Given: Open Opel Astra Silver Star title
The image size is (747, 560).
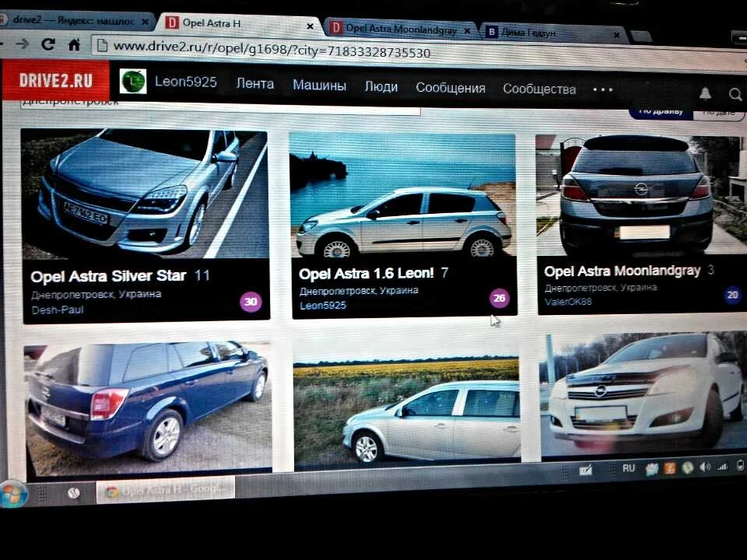Looking at the screenshot, I should point(108,276).
